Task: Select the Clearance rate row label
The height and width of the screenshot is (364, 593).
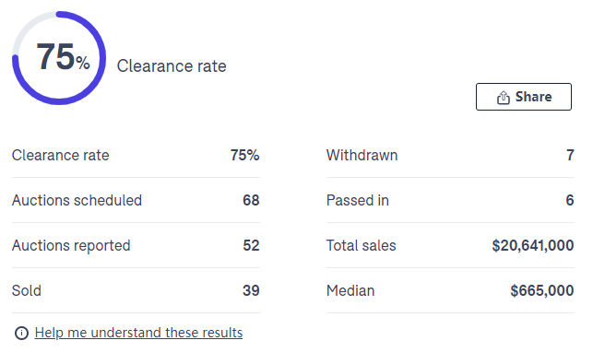Action: 61,156
